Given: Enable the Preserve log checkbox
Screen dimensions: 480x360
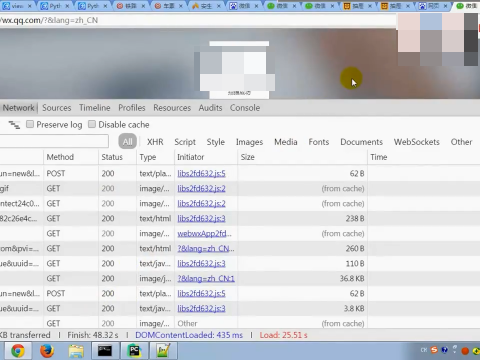Looking at the screenshot, I should pos(30,124).
